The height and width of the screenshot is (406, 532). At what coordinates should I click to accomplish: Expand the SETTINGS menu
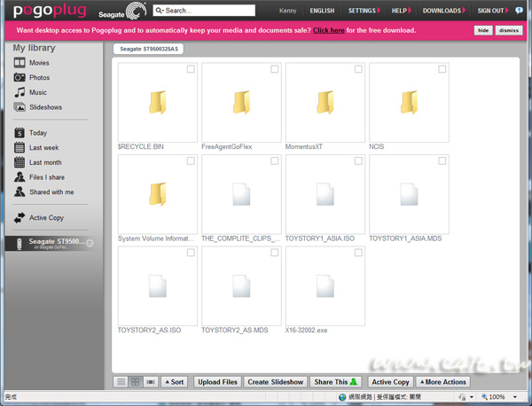click(364, 11)
